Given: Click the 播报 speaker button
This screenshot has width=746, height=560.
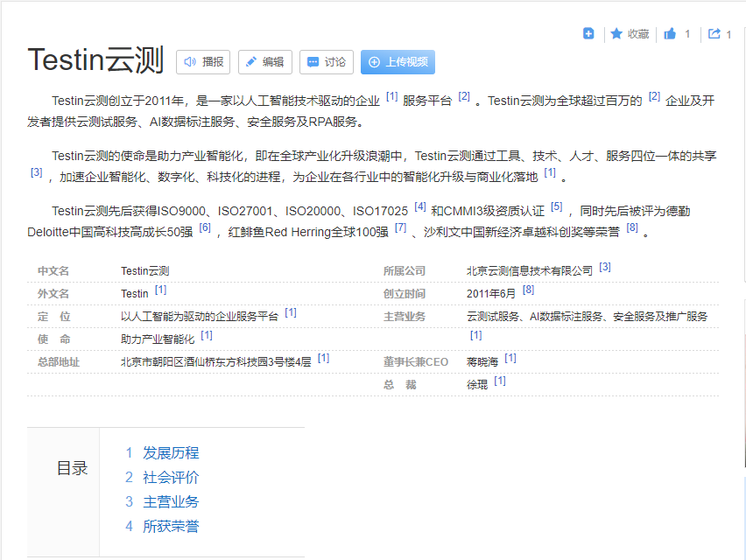Looking at the screenshot, I should (203, 62).
